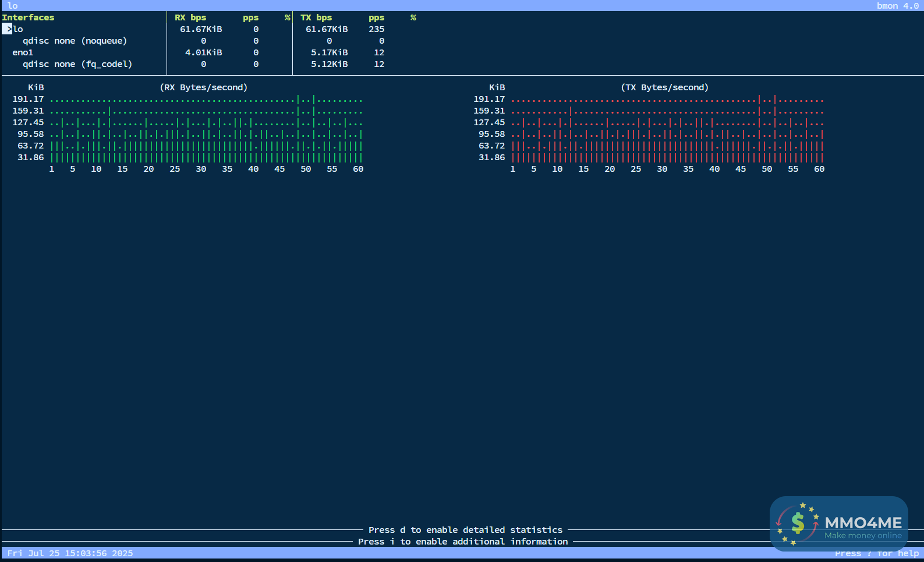Click the (TX Bytes/second) graph title
This screenshot has height=562, width=924.
click(664, 87)
